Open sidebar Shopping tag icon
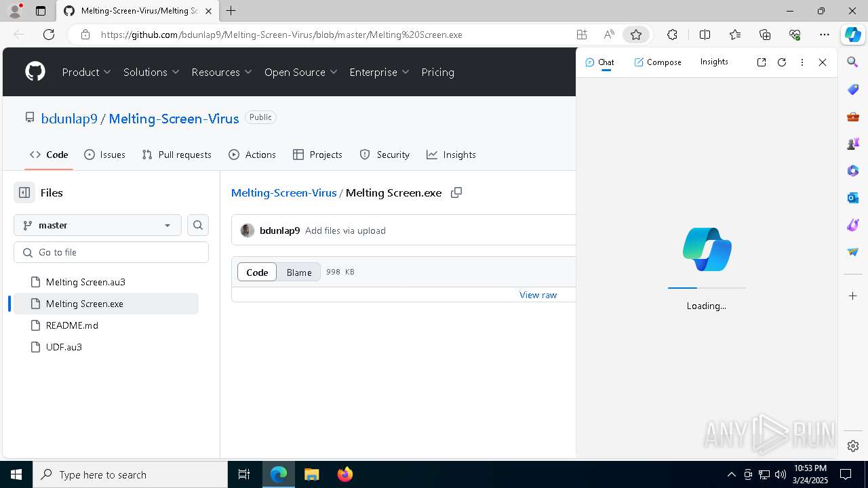Screen dimensions: 868x488 (853, 89)
